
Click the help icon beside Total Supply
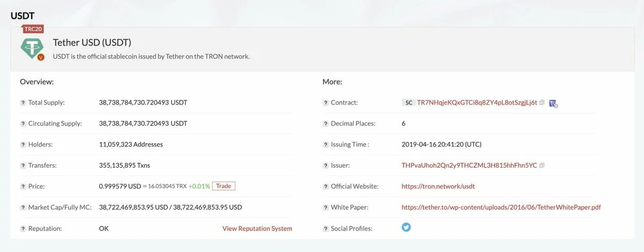tap(23, 103)
